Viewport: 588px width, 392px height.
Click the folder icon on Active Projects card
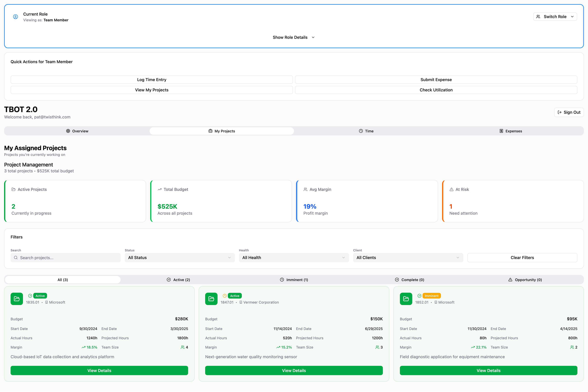14,190
